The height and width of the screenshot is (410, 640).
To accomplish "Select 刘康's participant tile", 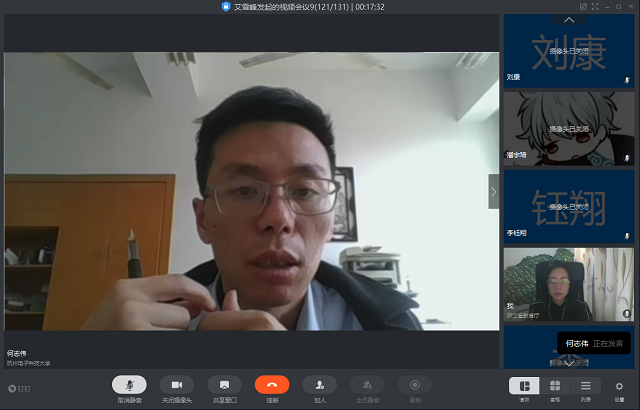I will 568,52.
